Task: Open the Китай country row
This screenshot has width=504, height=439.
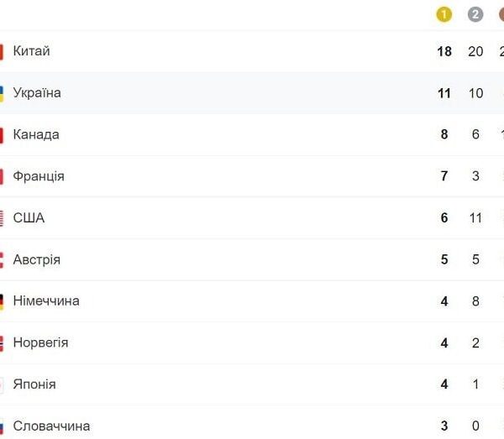Action: (x=32, y=51)
